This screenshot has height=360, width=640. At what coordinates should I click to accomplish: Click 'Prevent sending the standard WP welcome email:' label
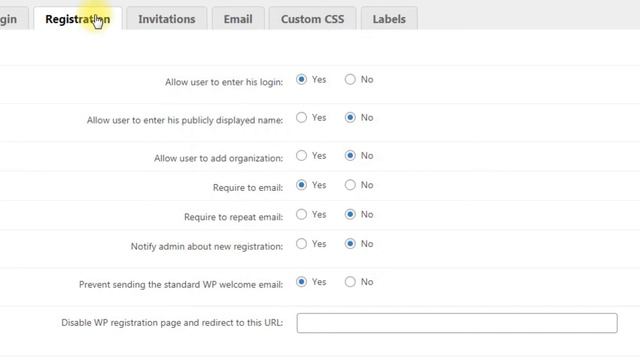[181, 284]
